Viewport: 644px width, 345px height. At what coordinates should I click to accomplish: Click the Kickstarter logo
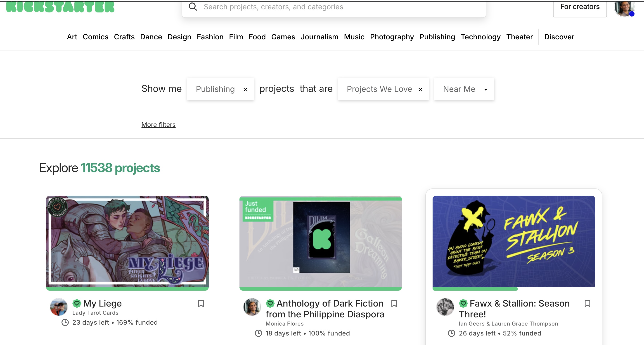click(x=60, y=7)
